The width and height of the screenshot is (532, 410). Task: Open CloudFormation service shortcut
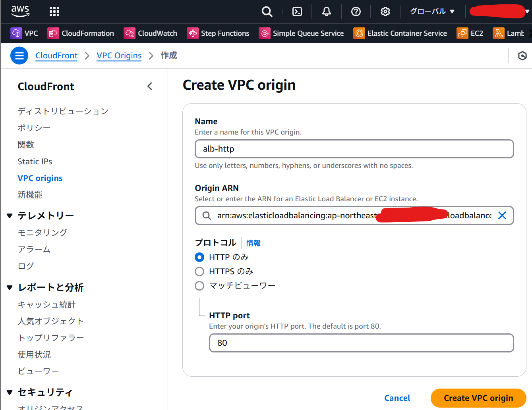click(x=81, y=33)
